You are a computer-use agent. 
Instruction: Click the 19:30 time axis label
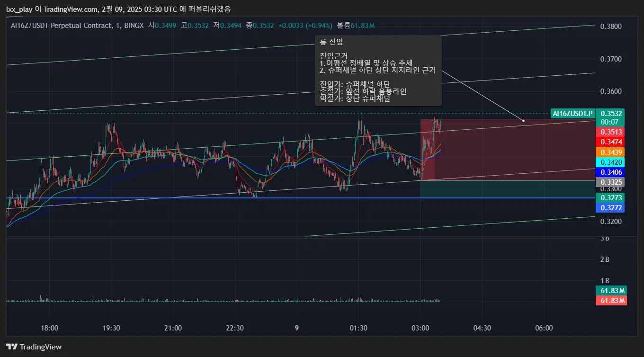click(x=111, y=328)
